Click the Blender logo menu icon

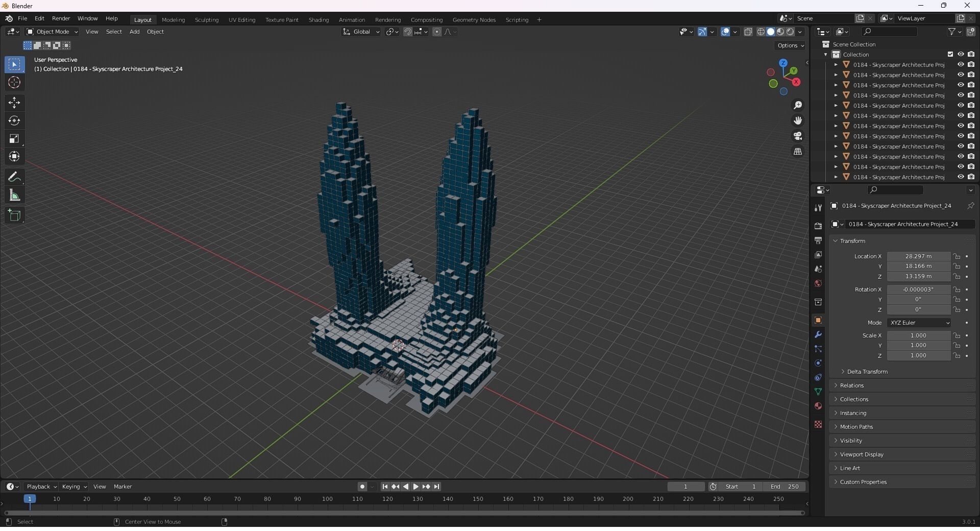[9, 18]
